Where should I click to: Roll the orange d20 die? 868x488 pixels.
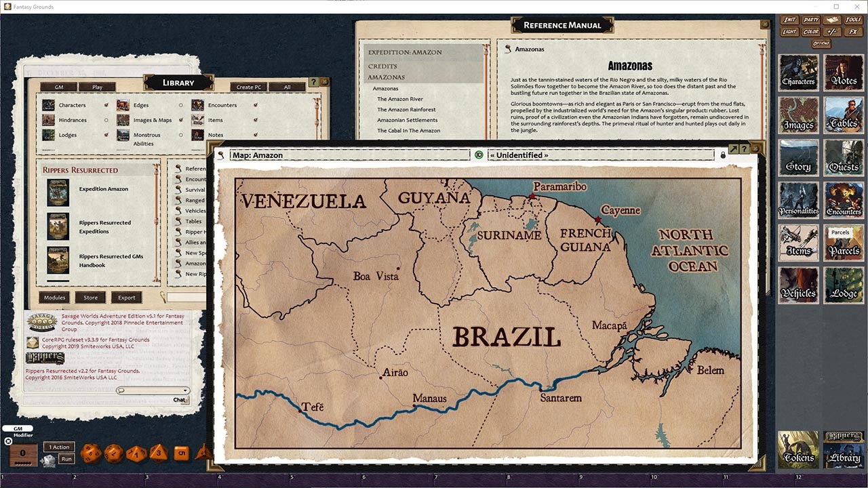point(90,452)
